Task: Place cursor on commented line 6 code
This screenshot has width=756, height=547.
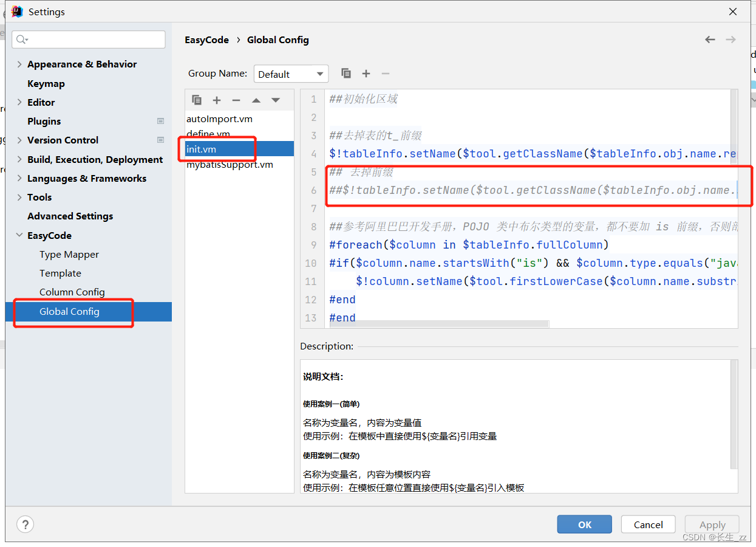Action: (533, 190)
